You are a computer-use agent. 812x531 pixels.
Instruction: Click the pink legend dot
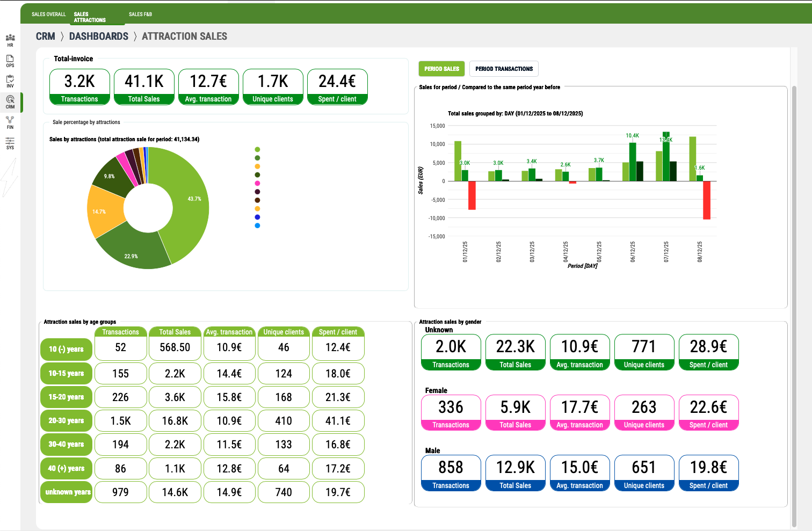click(258, 184)
